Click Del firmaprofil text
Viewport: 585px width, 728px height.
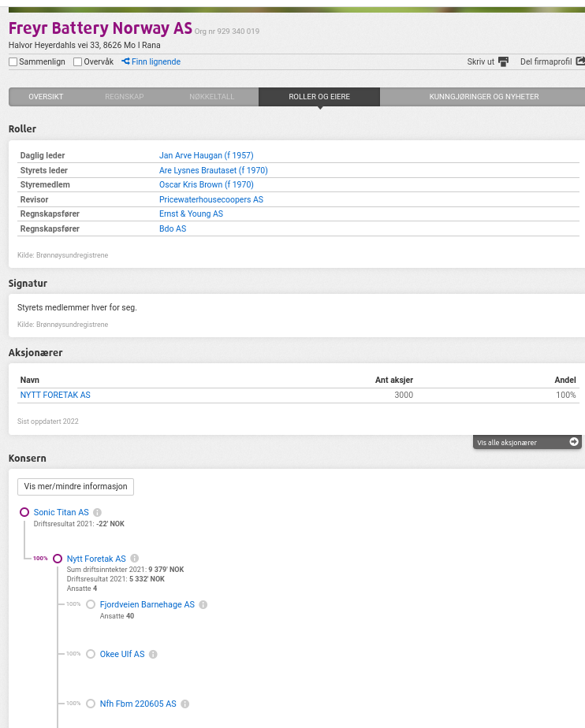tap(546, 61)
